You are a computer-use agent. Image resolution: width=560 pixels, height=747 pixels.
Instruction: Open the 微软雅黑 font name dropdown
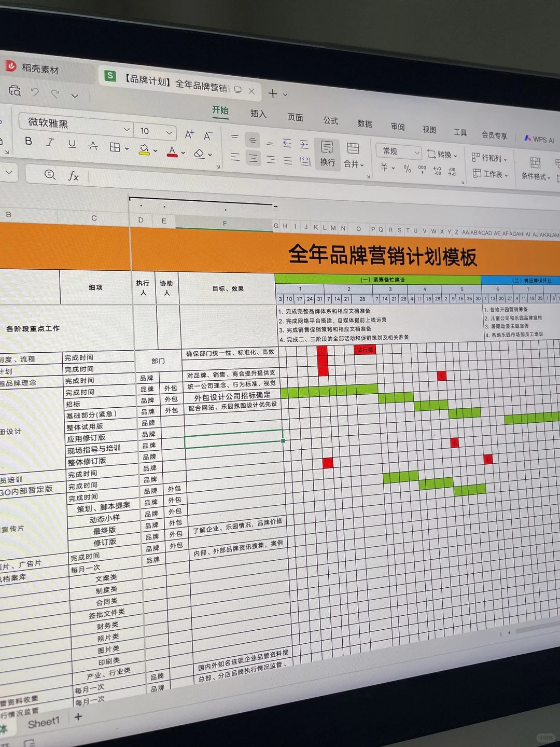126,128
